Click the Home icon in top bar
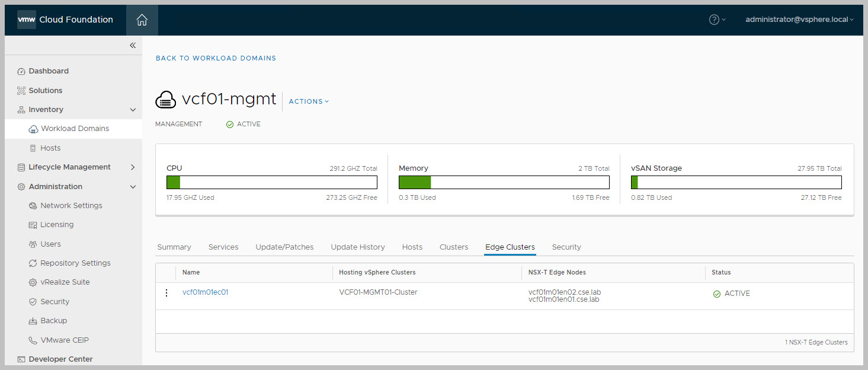The height and width of the screenshot is (370, 868). point(142,20)
